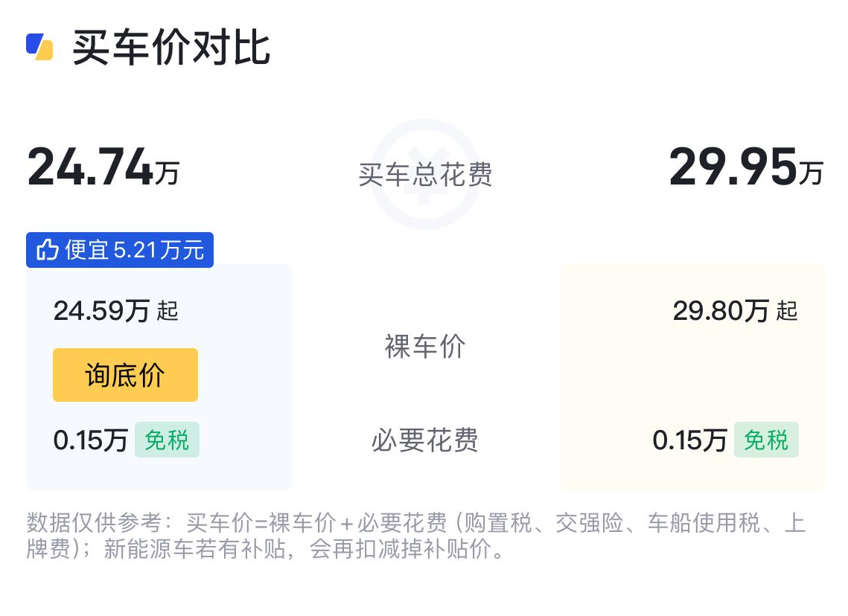
Task: Click the thumbs-up icon in the cheaper badge
Action: (46, 250)
